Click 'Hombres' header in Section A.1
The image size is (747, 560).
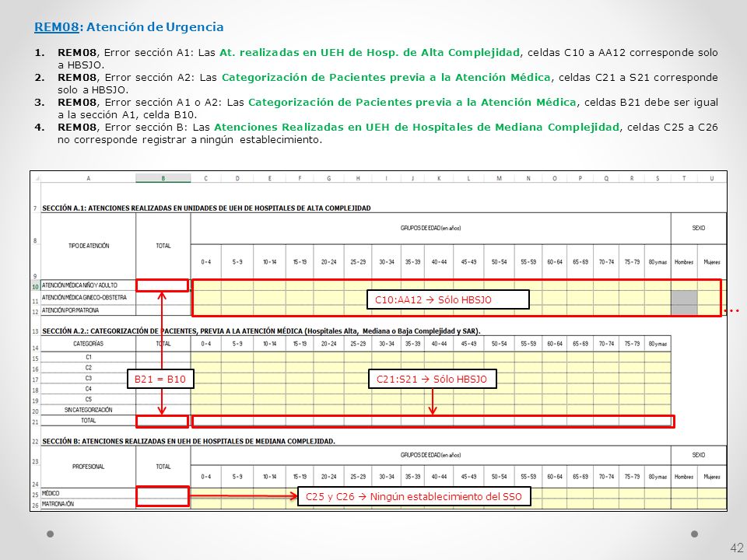(684, 262)
